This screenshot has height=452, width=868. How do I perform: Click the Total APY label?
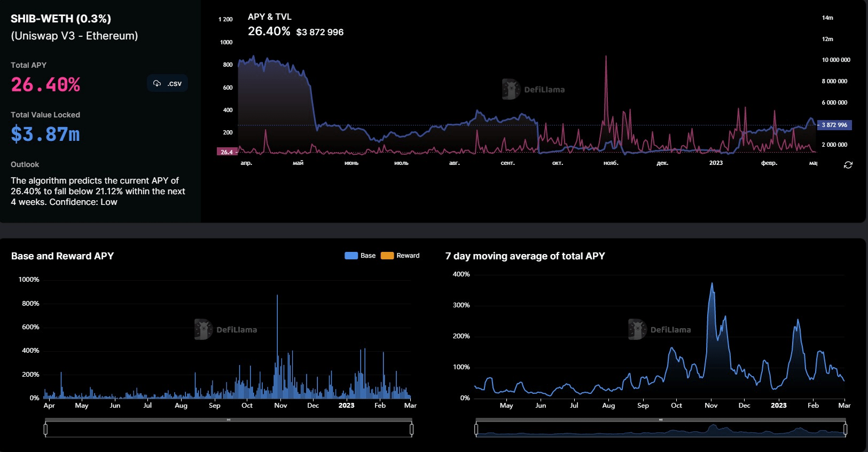[29, 65]
